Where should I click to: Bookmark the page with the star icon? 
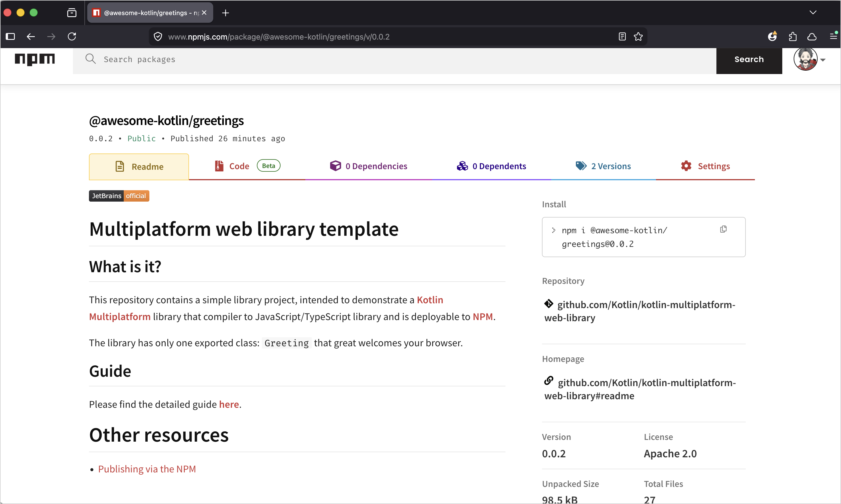point(638,36)
